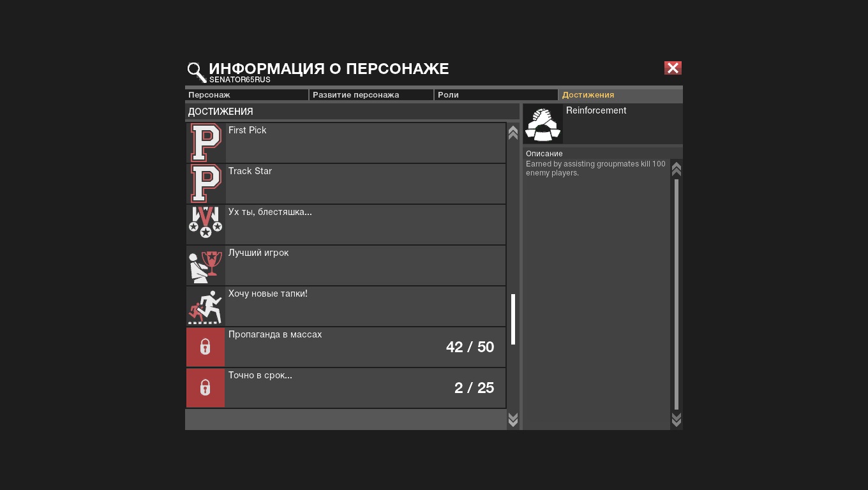This screenshot has height=490, width=868.
Task: Click the trophy icon for Лучший игрок
Action: pyautogui.click(x=206, y=265)
